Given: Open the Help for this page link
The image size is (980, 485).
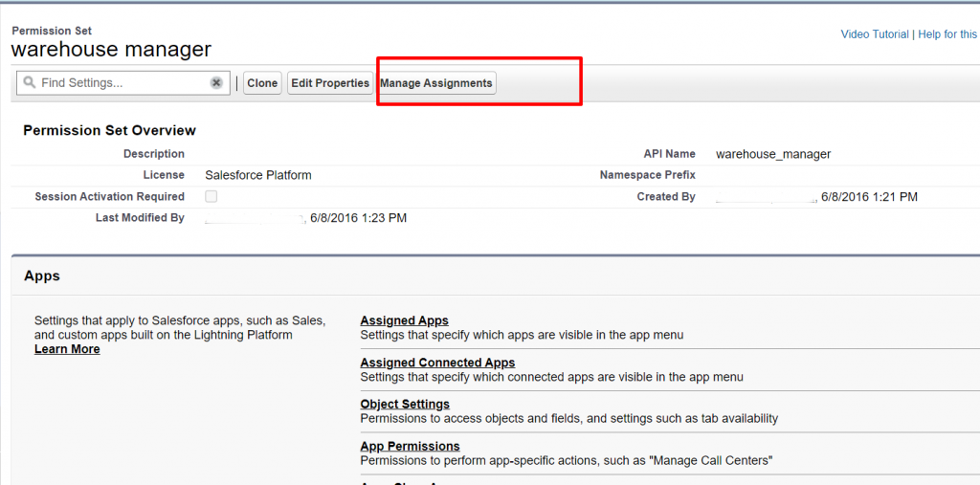Looking at the screenshot, I should [947, 34].
